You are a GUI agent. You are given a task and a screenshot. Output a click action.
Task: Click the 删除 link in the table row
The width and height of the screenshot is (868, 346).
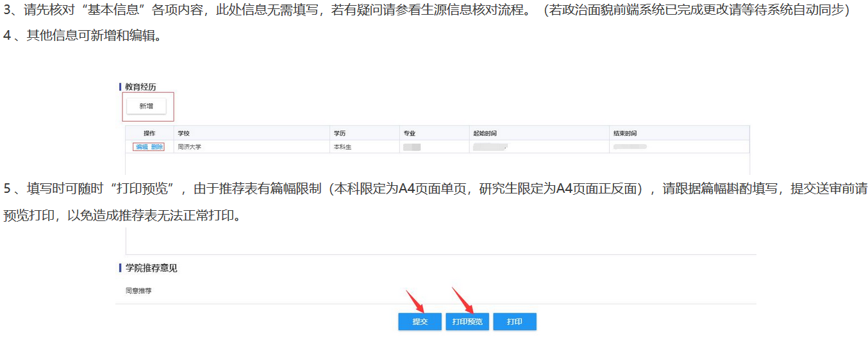pos(157,147)
